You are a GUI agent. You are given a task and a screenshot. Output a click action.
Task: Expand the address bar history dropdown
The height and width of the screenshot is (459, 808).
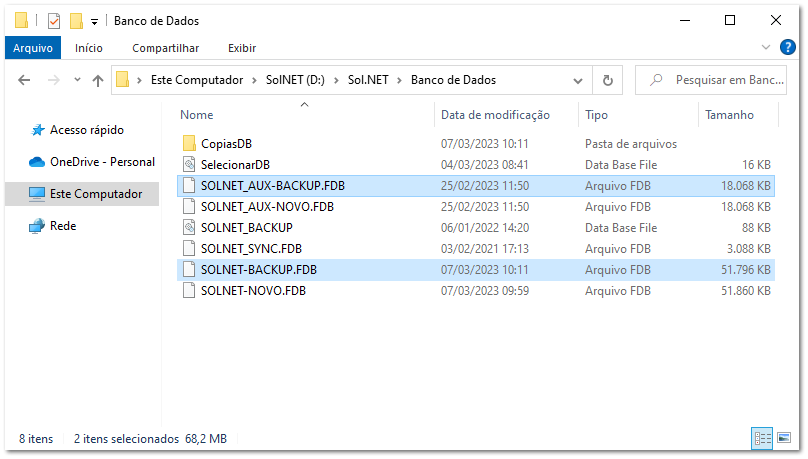coord(578,80)
